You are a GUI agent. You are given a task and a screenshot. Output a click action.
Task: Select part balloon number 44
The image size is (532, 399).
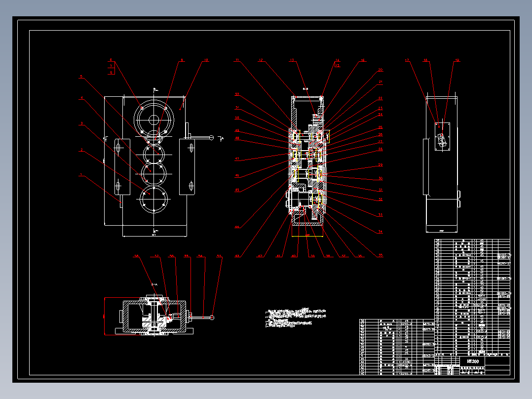[x=237, y=227]
